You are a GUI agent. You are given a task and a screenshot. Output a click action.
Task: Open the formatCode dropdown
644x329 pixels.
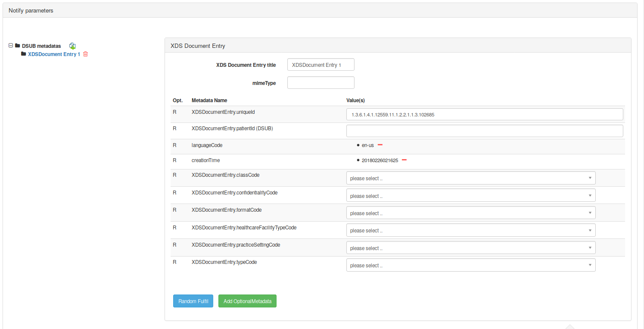tap(470, 213)
